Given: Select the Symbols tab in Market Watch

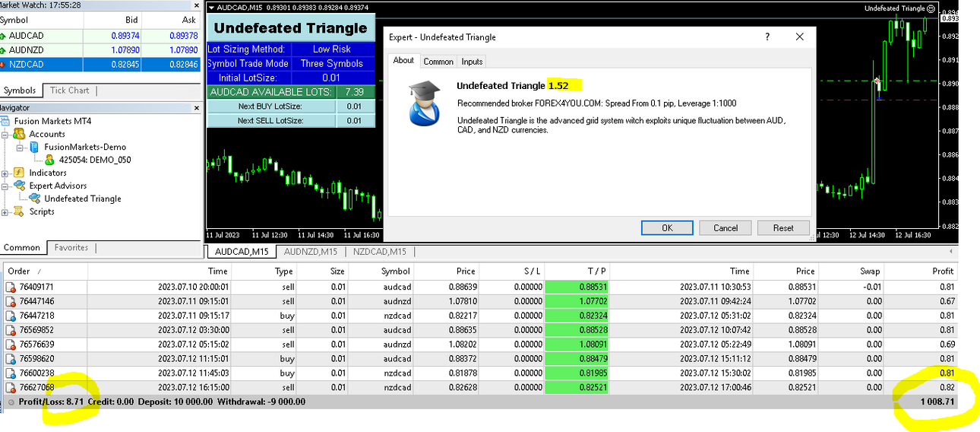Looking at the screenshot, I should point(21,91).
